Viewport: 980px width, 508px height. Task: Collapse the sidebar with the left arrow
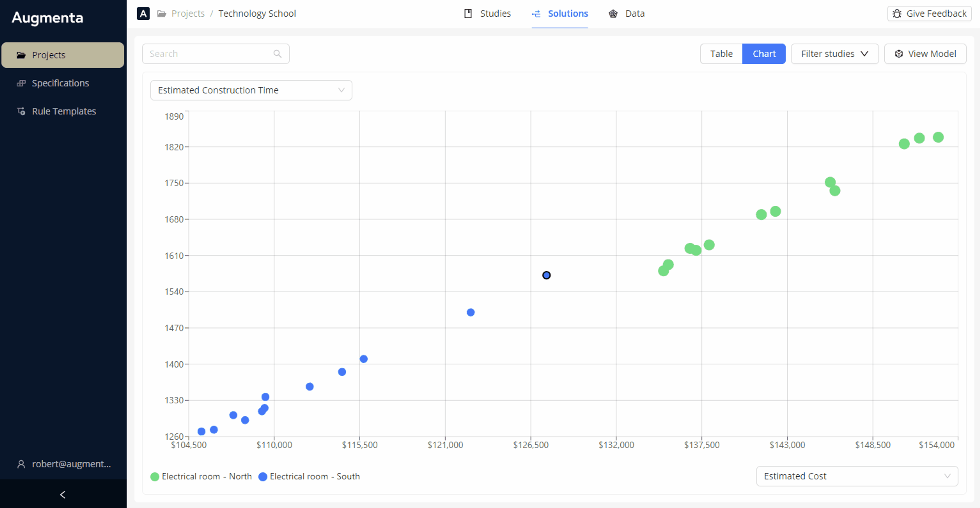[x=63, y=494]
